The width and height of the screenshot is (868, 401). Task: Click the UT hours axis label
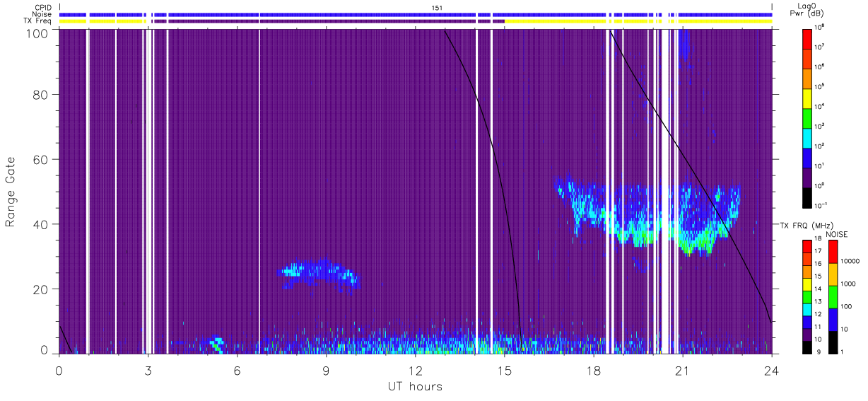pyautogui.click(x=415, y=386)
